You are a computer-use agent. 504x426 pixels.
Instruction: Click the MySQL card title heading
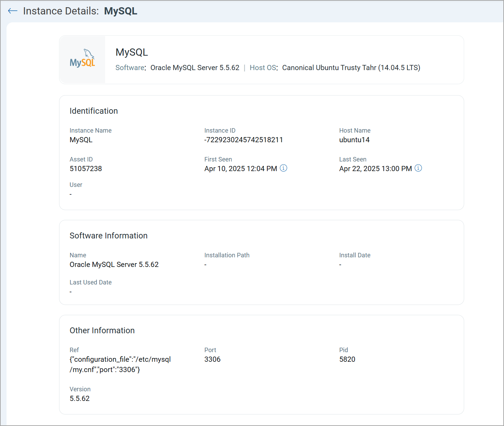click(132, 52)
